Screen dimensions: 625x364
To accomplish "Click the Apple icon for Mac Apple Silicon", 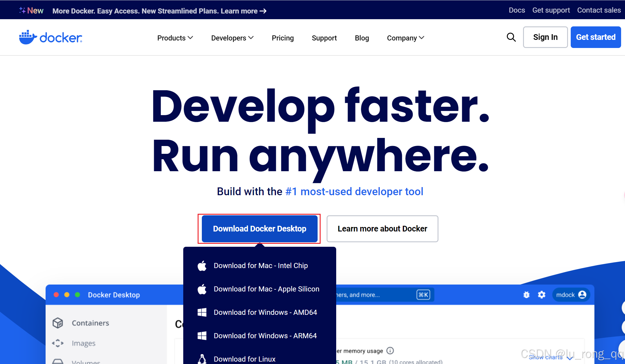I will 202,289.
